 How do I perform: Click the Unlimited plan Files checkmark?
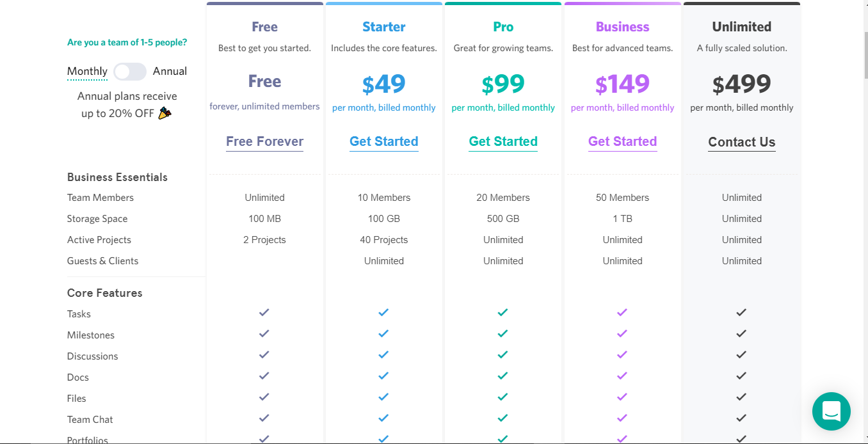(741, 397)
